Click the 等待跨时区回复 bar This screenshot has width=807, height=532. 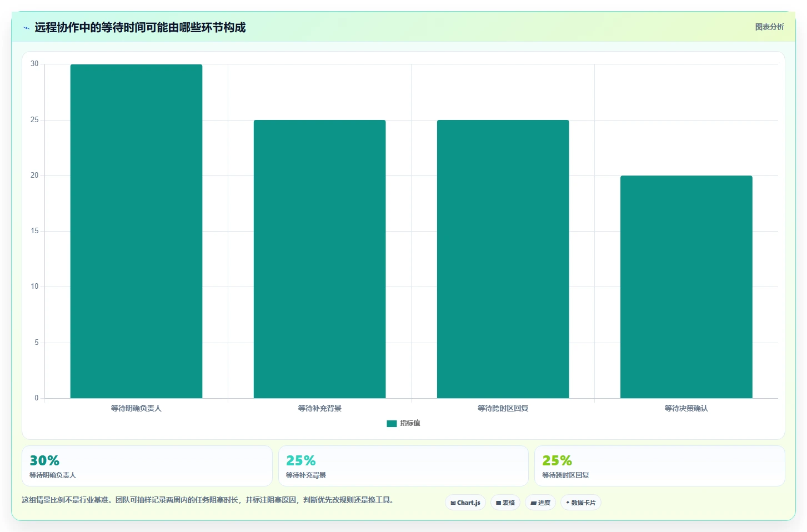point(503,259)
